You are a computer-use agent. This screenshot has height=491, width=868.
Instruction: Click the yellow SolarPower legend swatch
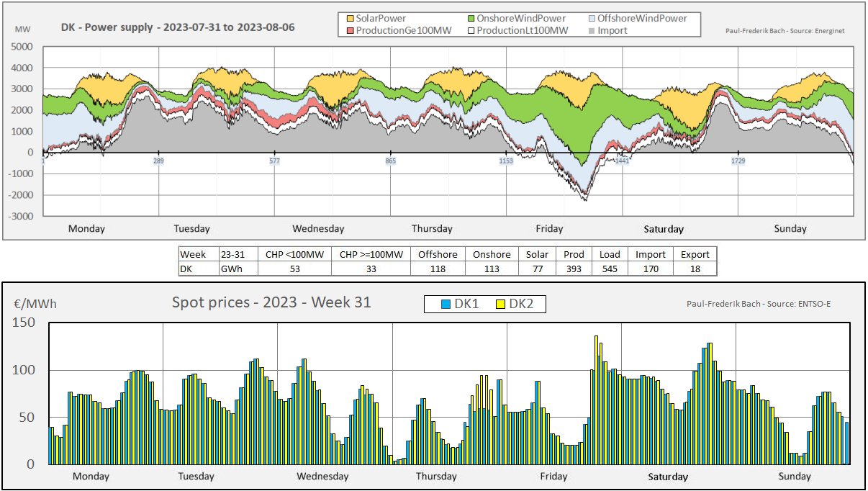point(351,18)
